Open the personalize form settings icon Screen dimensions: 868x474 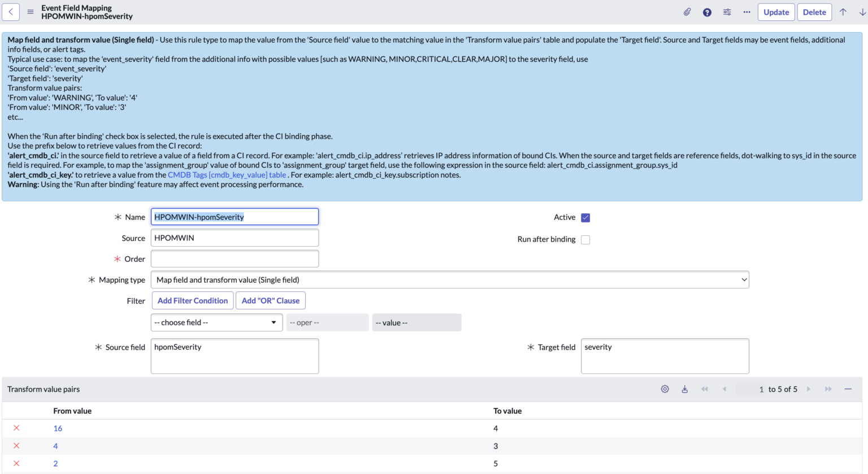(x=727, y=12)
